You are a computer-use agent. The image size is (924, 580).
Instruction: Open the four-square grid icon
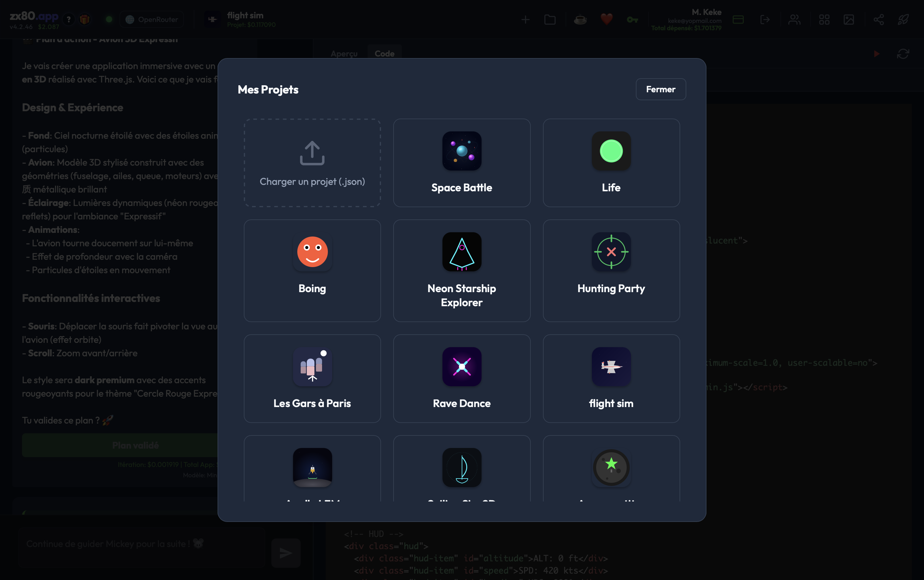point(824,20)
